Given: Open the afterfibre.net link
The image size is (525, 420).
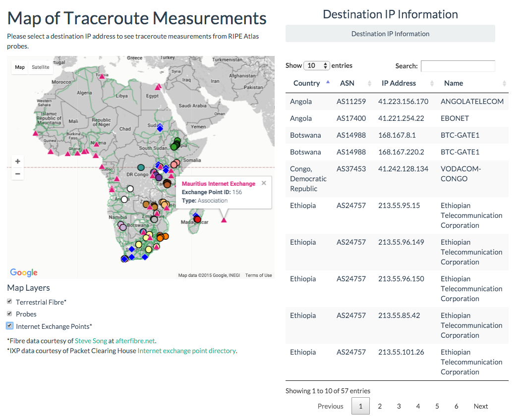Looking at the screenshot, I should point(135,341).
